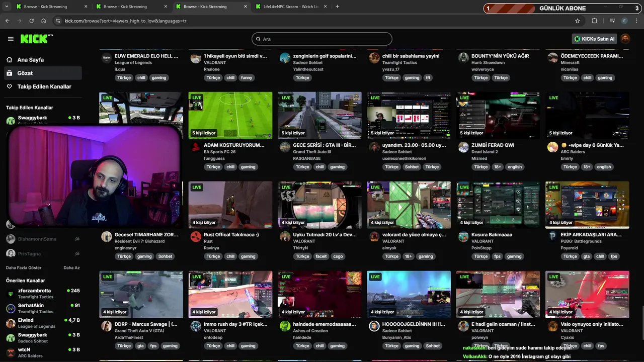Go back in browser history
Screen dimensions: 644x362
pyautogui.click(x=7, y=21)
